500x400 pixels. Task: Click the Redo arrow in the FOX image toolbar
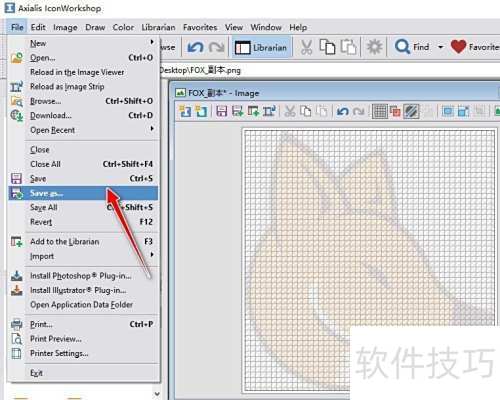point(358,111)
